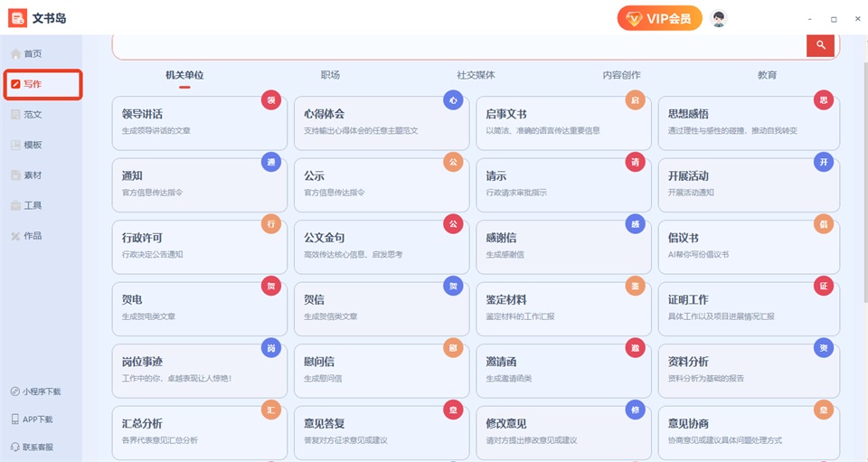Click the vertical scrollbar on the right edge
This screenshot has width=868, height=462.
click(x=864, y=166)
